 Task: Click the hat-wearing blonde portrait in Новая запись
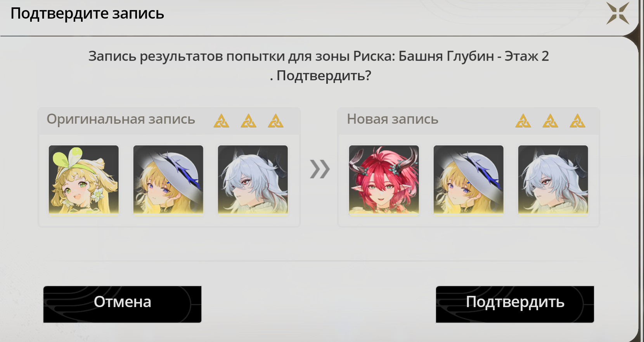tap(469, 180)
